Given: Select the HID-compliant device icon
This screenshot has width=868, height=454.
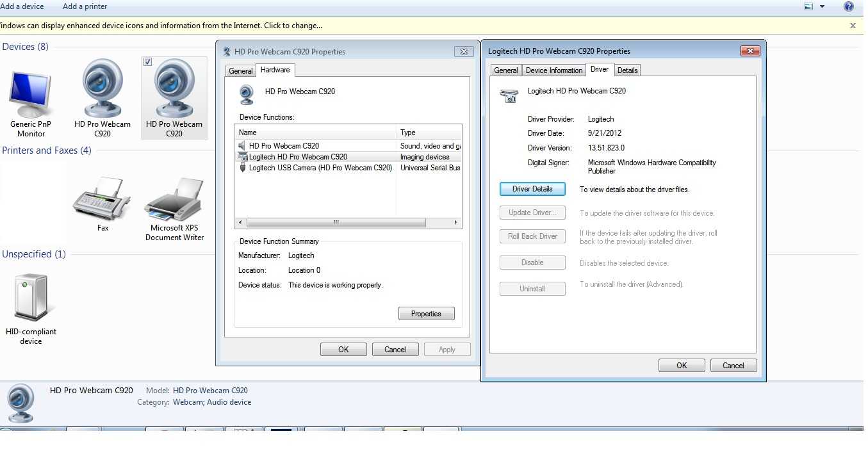Looking at the screenshot, I should click(x=31, y=298).
